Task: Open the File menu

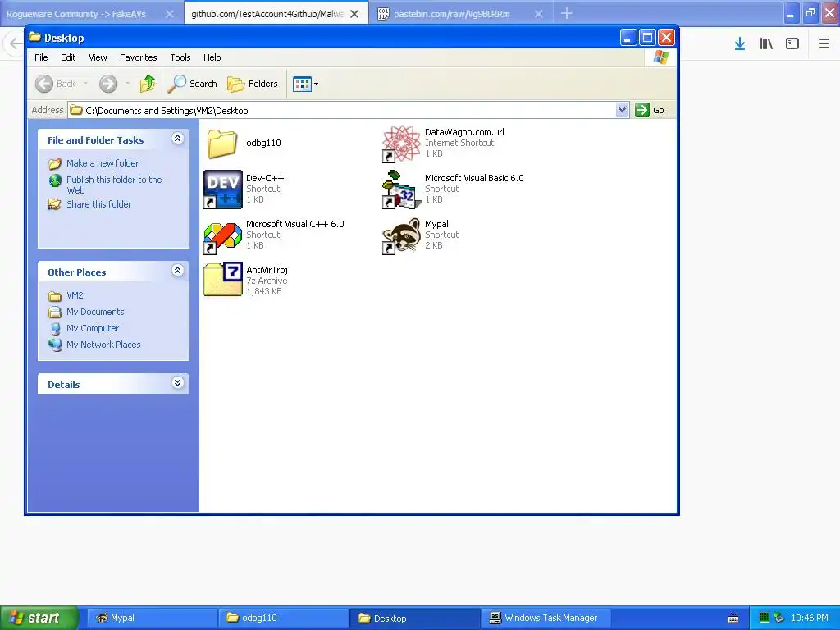Action: [41, 57]
